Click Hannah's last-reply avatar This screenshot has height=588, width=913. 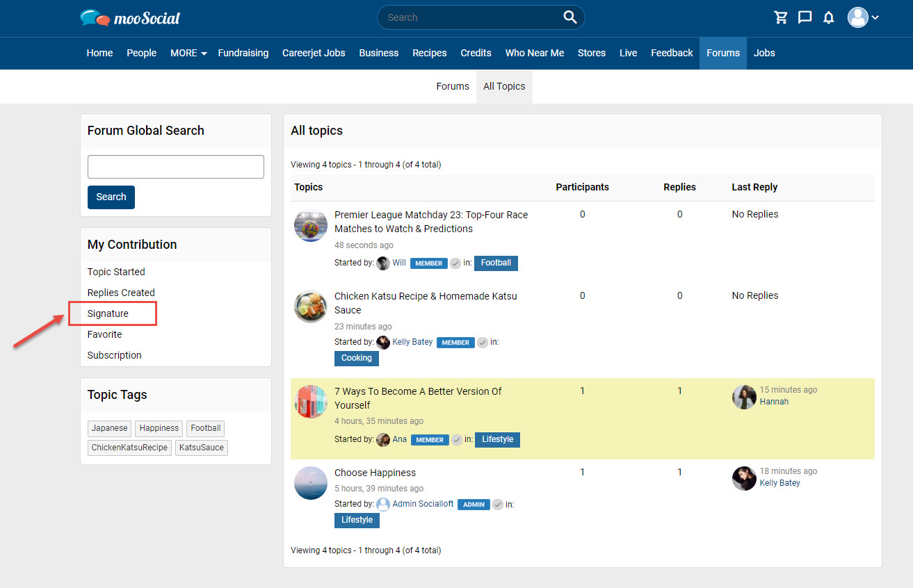(744, 397)
